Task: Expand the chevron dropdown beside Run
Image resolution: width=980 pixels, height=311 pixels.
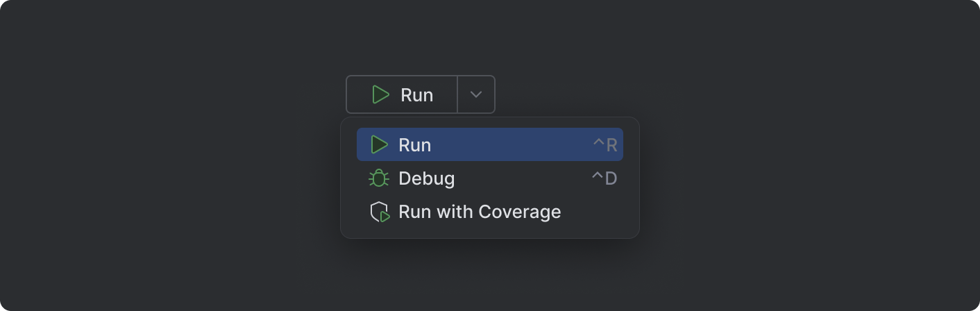Action: (476, 95)
